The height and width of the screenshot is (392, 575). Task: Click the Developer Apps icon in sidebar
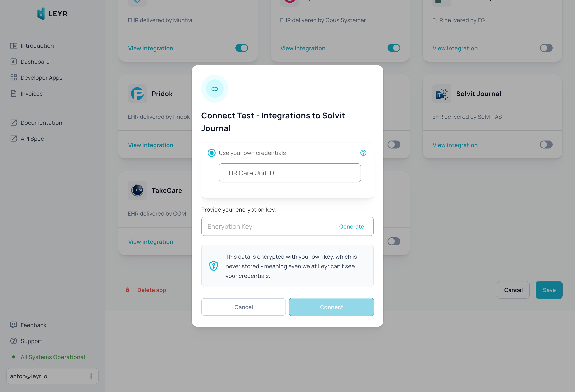pyautogui.click(x=14, y=78)
